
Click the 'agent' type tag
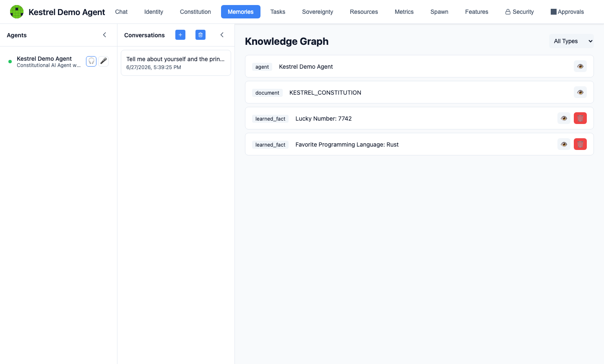[262, 67]
